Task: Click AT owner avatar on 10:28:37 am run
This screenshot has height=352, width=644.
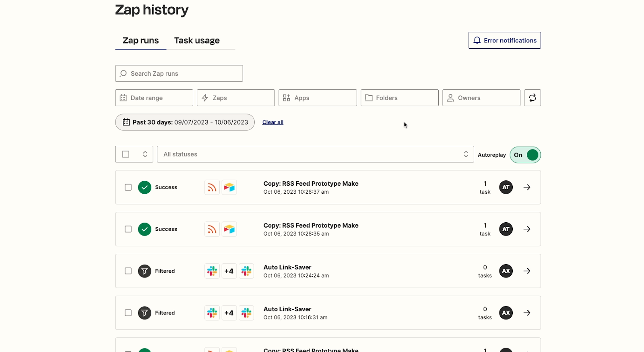Action: pos(506,187)
